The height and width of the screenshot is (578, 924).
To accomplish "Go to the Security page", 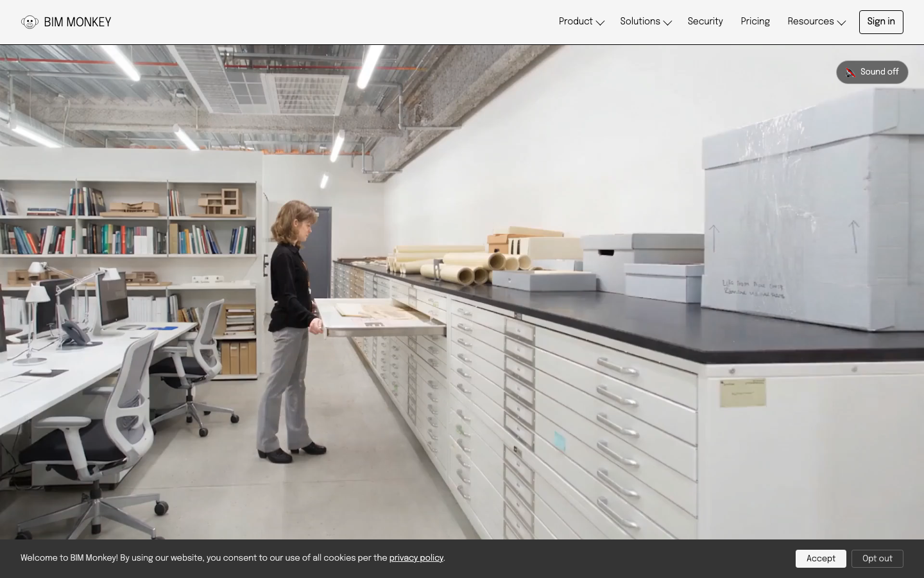I will (x=705, y=22).
